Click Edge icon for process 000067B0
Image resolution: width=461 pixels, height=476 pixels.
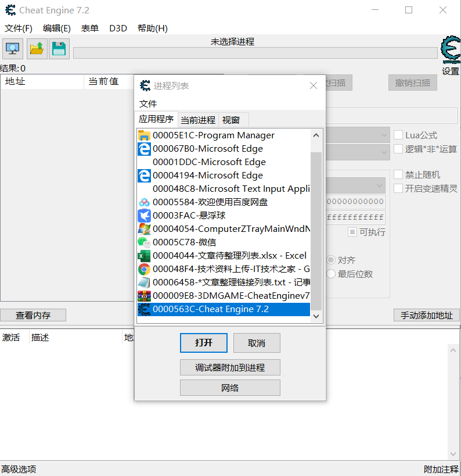(x=144, y=149)
